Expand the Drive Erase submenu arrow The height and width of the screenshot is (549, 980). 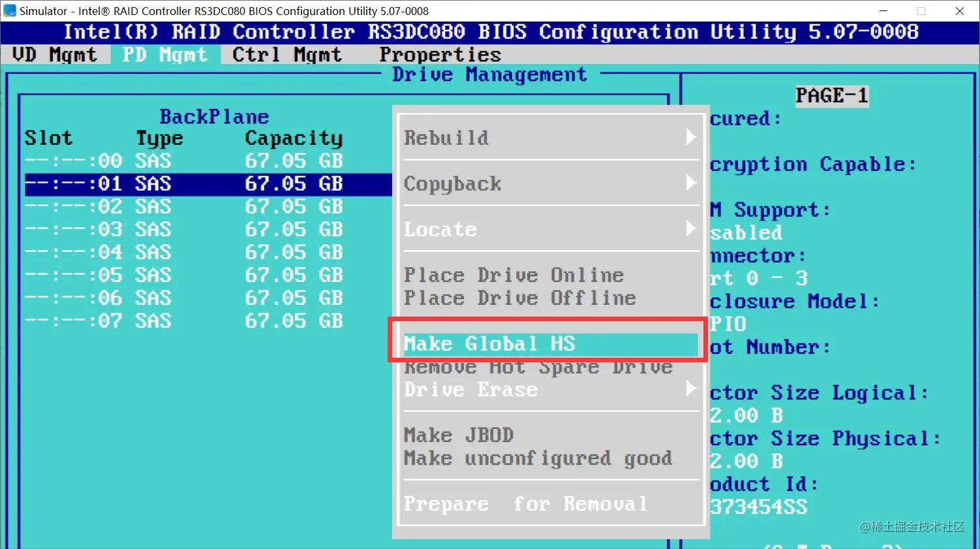pyautogui.click(x=691, y=388)
